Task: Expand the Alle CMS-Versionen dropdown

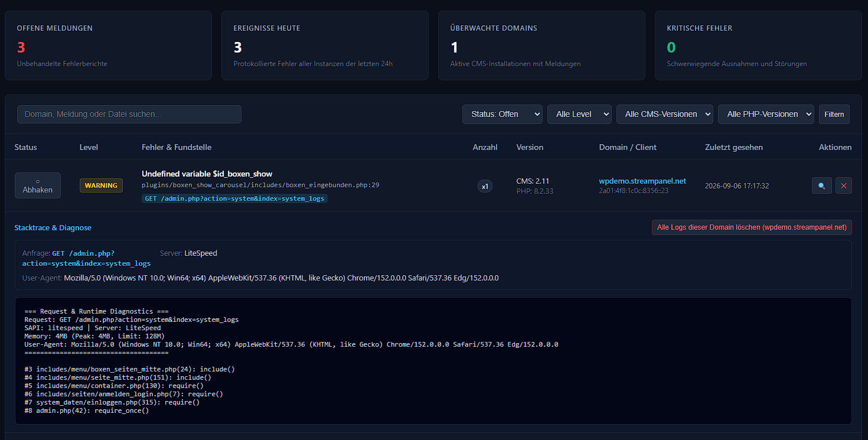Action: [x=665, y=114]
